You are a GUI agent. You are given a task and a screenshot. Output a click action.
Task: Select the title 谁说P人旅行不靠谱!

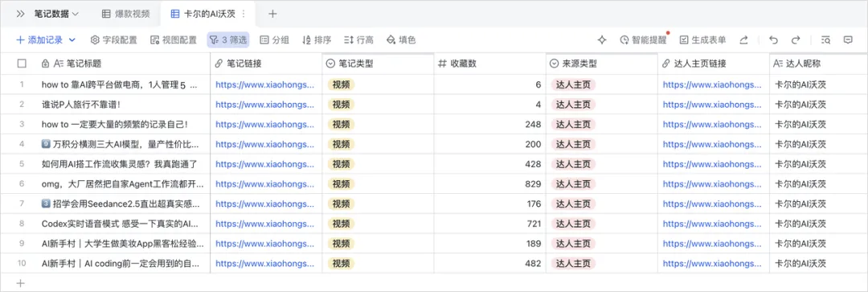[81, 105]
